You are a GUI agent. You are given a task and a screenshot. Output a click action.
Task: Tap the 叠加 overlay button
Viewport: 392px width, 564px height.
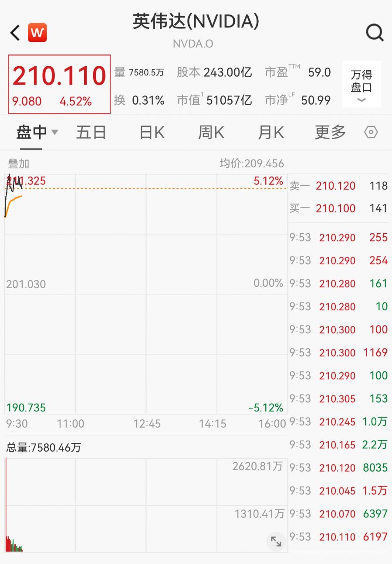(x=18, y=163)
